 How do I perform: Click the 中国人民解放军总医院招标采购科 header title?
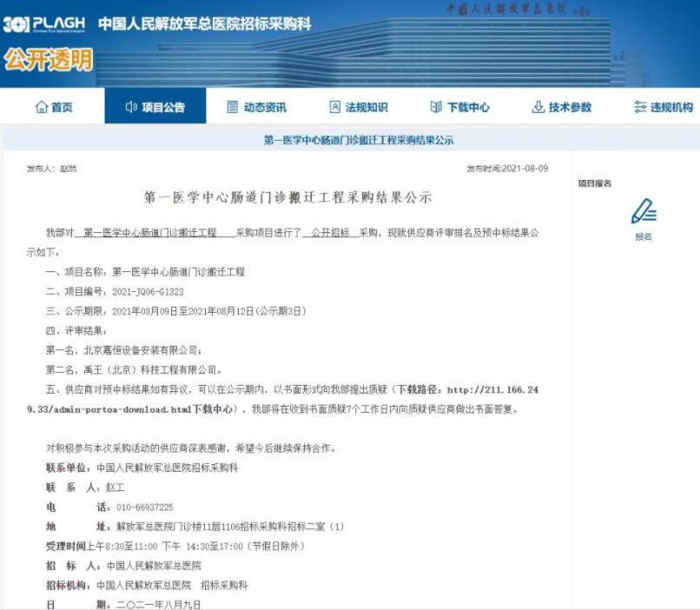(204, 24)
